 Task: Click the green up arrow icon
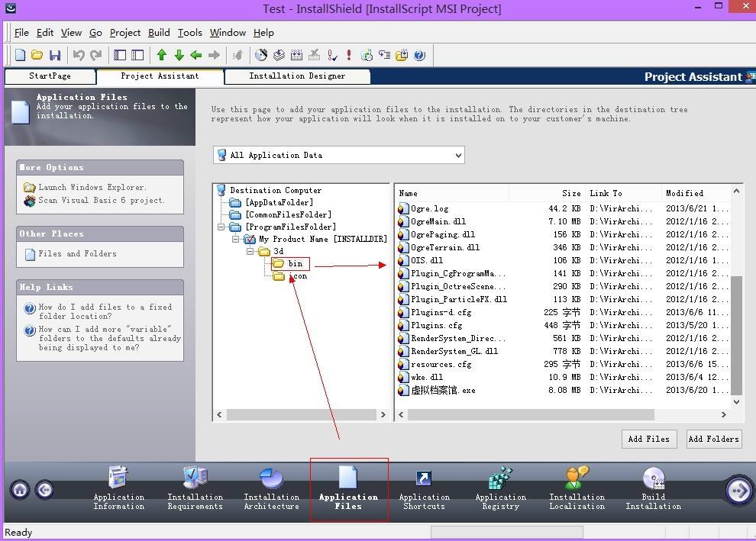(162, 55)
